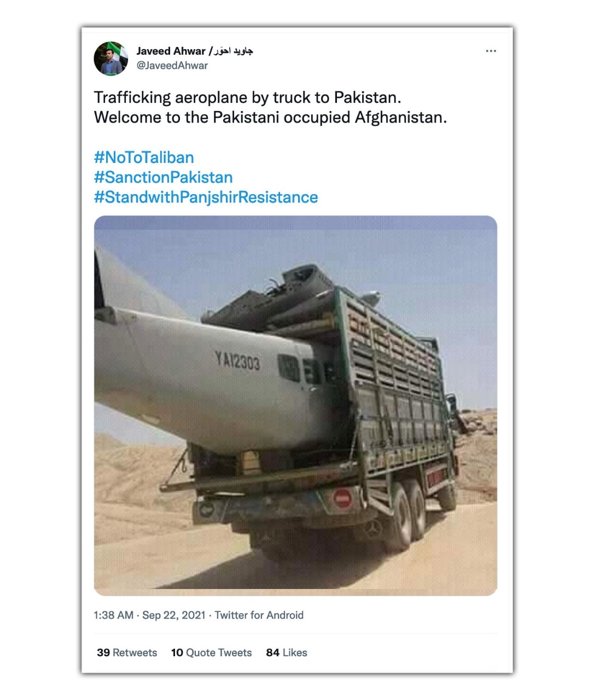Show the 84 Likes list
The width and height of the screenshot is (594, 700).
tap(287, 652)
